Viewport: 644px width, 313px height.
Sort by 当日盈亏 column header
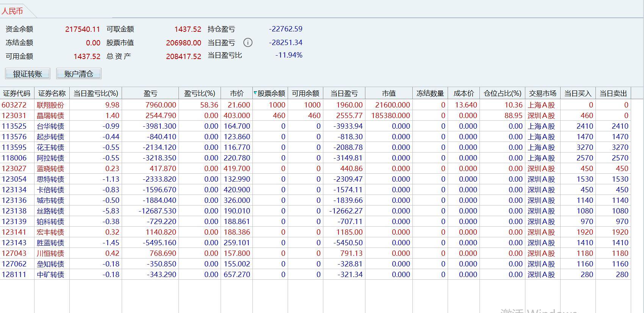(344, 93)
